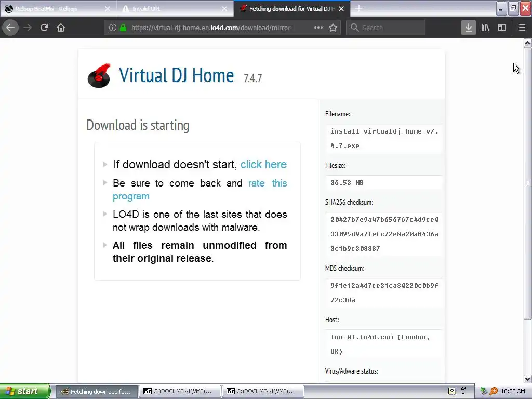The height and width of the screenshot is (399, 532).
Task: Follow the 'click here' download link
Action: click(263, 165)
